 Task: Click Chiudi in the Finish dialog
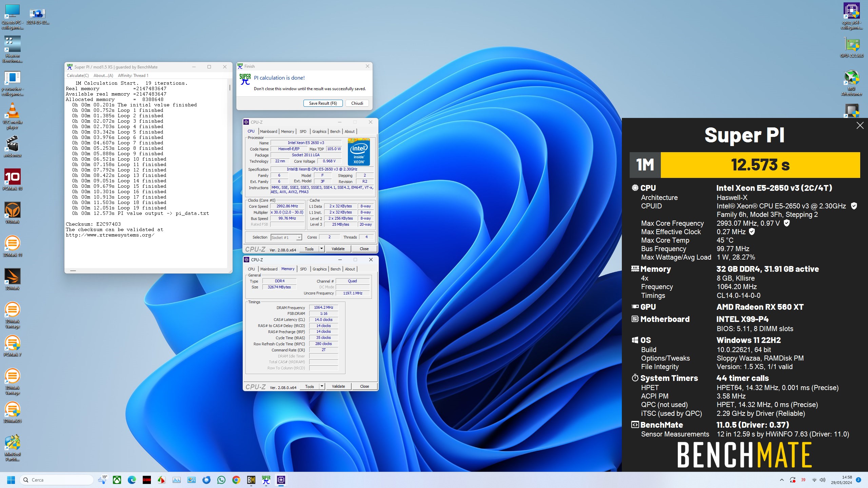click(357, 103)
